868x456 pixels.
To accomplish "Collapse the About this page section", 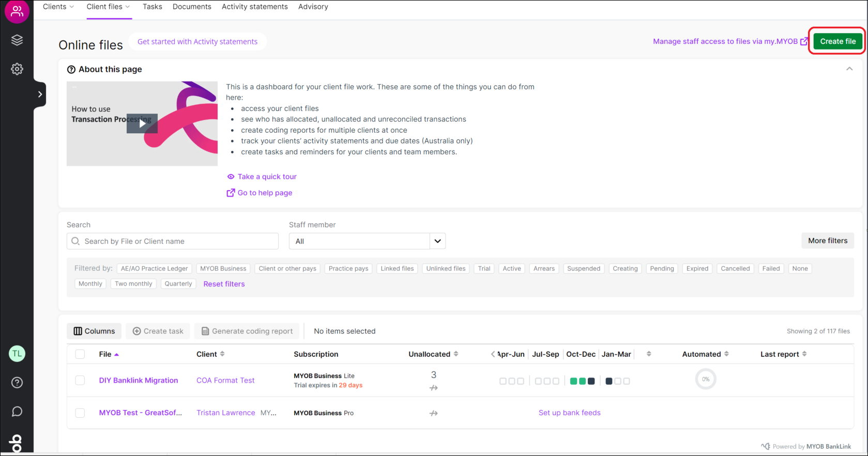I will pyautogui.click(x=849, y=69).
